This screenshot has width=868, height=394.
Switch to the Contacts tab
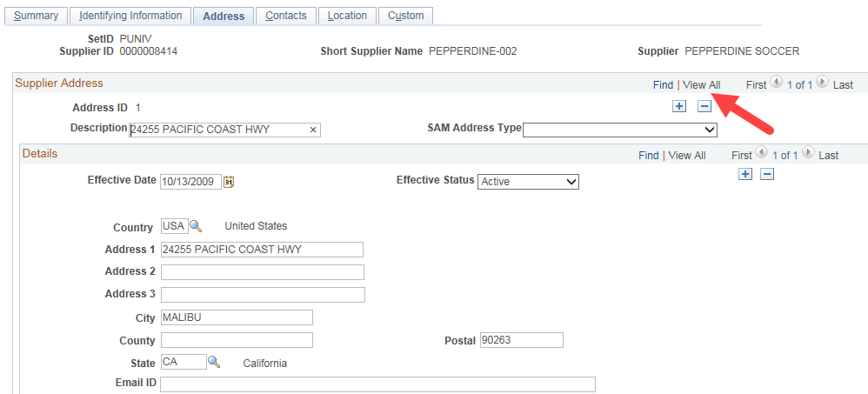click(x=285, y=16)
